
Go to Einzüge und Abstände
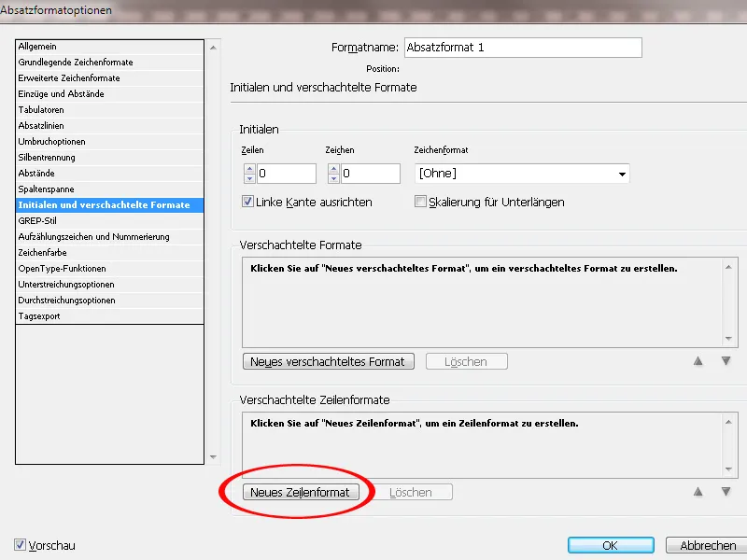click(109, 94)
